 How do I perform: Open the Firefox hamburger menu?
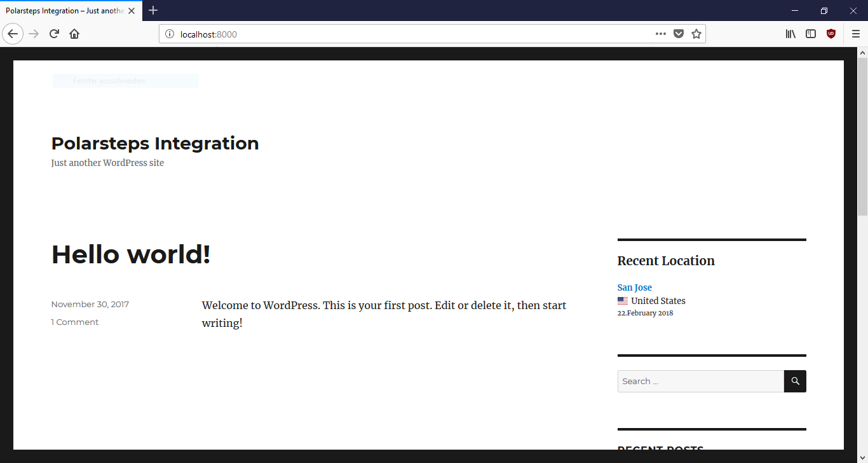click(x=856, y=34)
